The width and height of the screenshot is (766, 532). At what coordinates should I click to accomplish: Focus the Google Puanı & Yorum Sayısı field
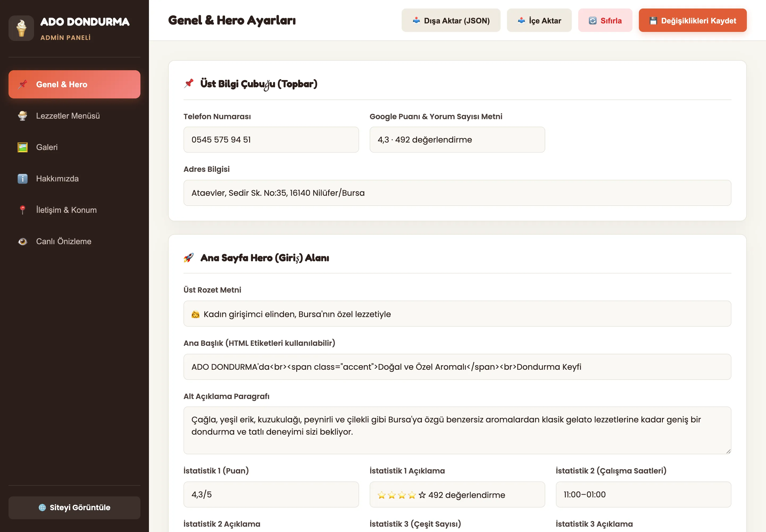457,140
